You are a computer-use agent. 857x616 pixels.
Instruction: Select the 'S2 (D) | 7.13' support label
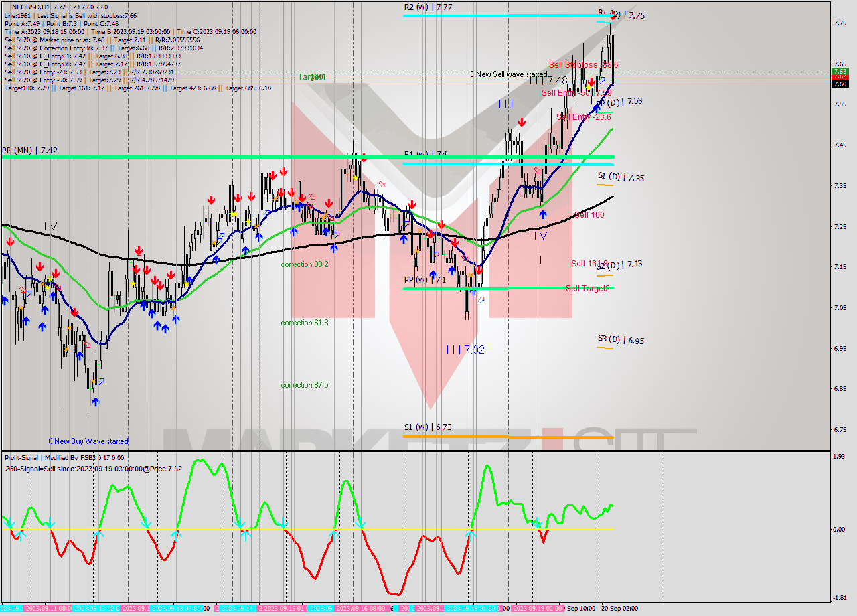(x=620, y=264)
